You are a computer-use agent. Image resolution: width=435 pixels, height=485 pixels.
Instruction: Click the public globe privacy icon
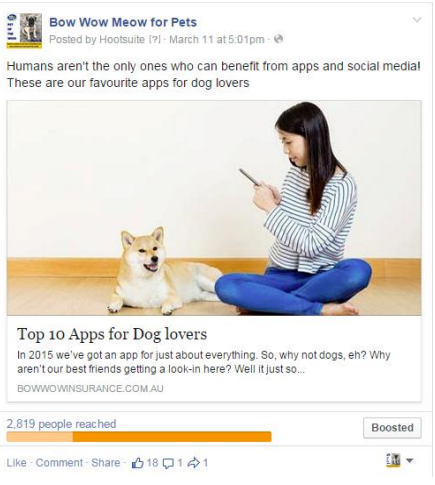point(278,39)
